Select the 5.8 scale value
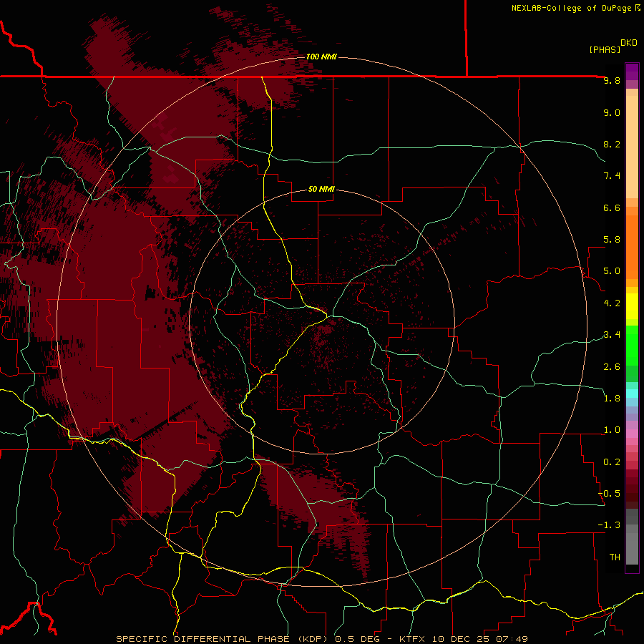The image size is (644, 644). pos(612,240)
